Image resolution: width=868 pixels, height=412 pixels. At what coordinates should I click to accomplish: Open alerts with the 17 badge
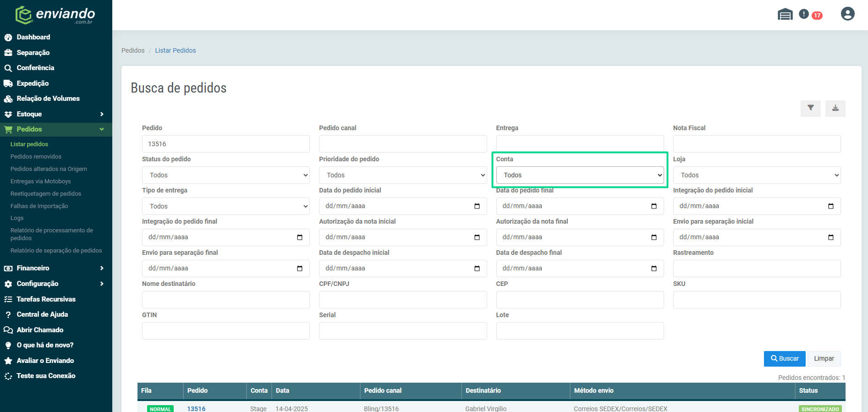point(810,15)
